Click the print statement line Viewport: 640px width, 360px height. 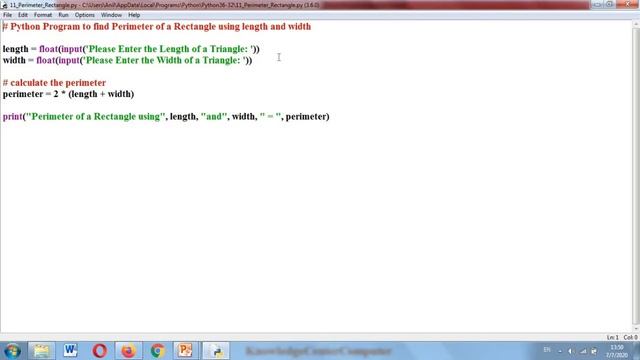click(166, 117)
